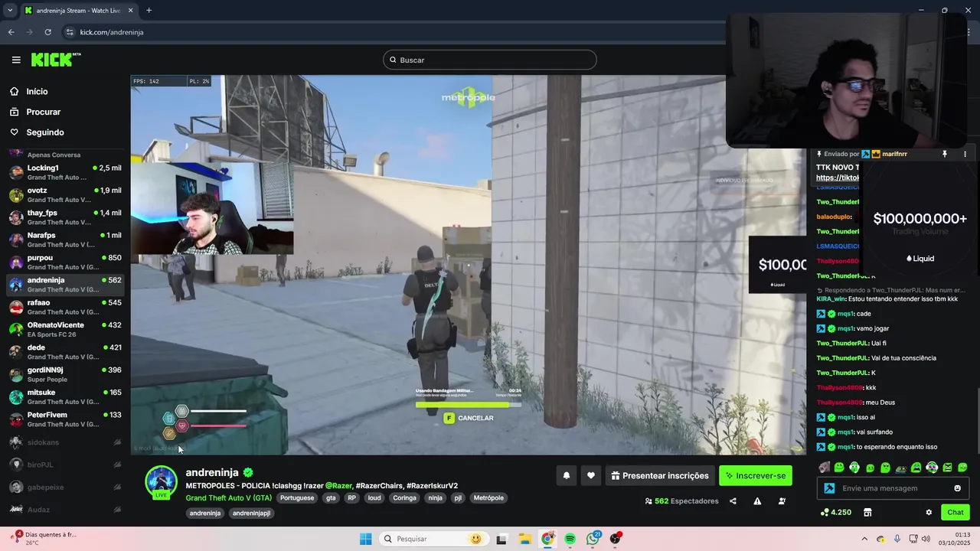Screen dimensions: 980x551
Task: Open the pinned message three-dot menu
Action: click(x=965, y=154)
